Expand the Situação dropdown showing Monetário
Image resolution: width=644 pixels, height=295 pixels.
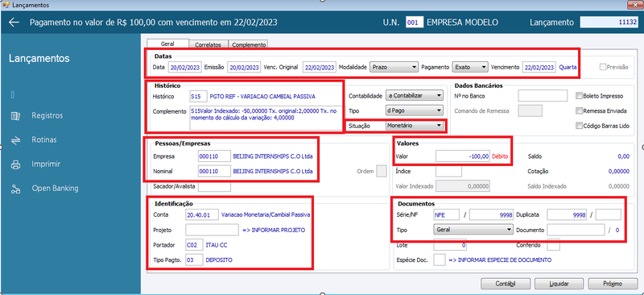tap(415, 126)
